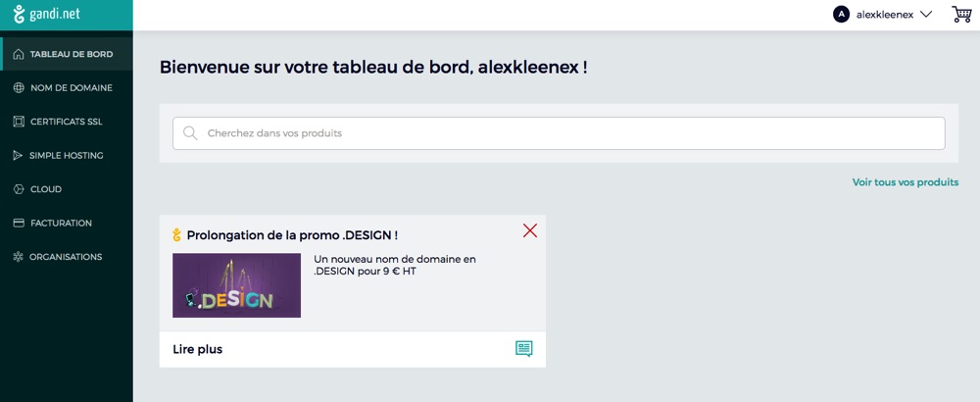Viewport: 980px width, 402px height.
Task: Click the Organisations icon in sidebar
Action: (18, 257)
